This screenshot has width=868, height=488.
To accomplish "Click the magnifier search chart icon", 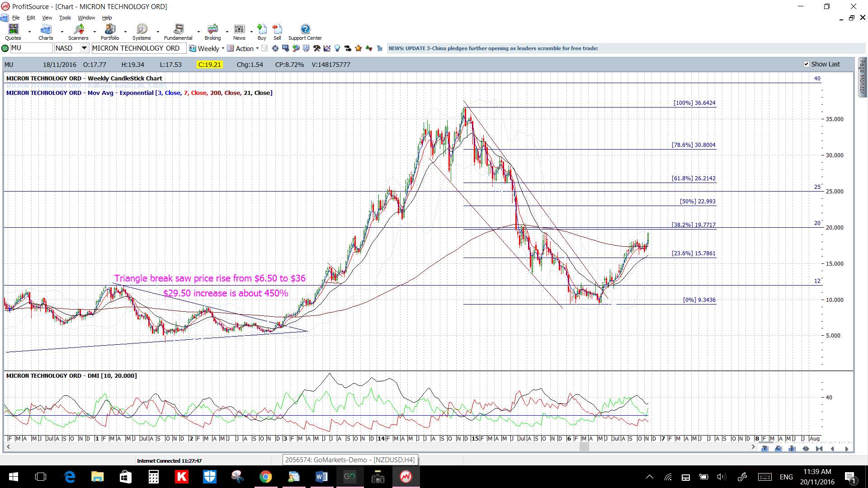I will pyautogui.click(x=296, y=48).
